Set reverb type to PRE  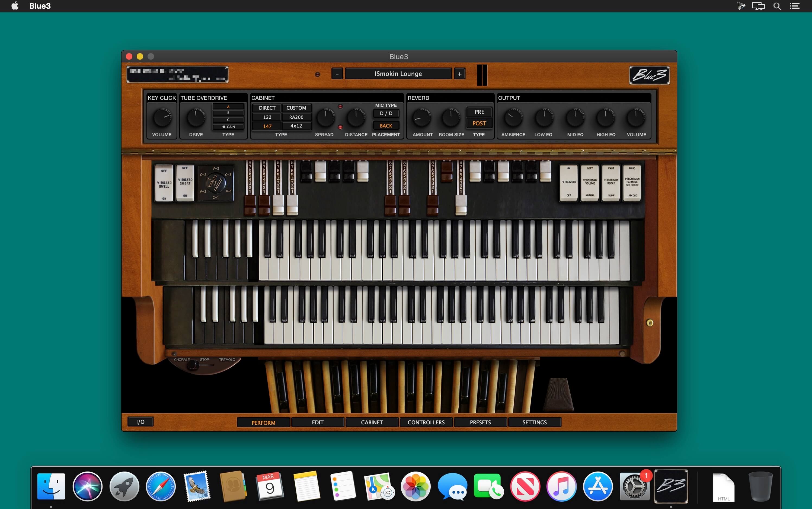[479, 112]
